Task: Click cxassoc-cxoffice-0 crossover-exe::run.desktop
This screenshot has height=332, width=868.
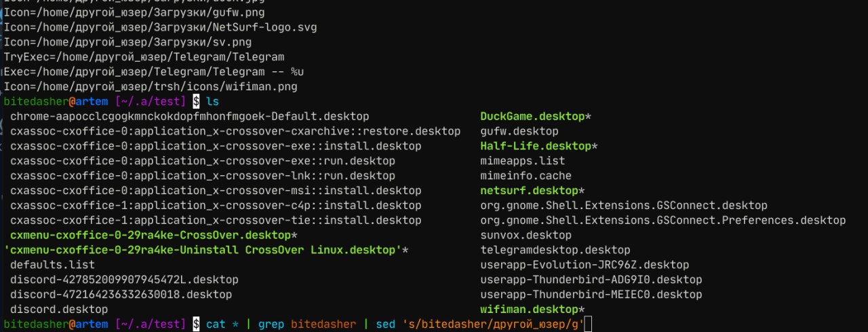Action: coord(203,162)
